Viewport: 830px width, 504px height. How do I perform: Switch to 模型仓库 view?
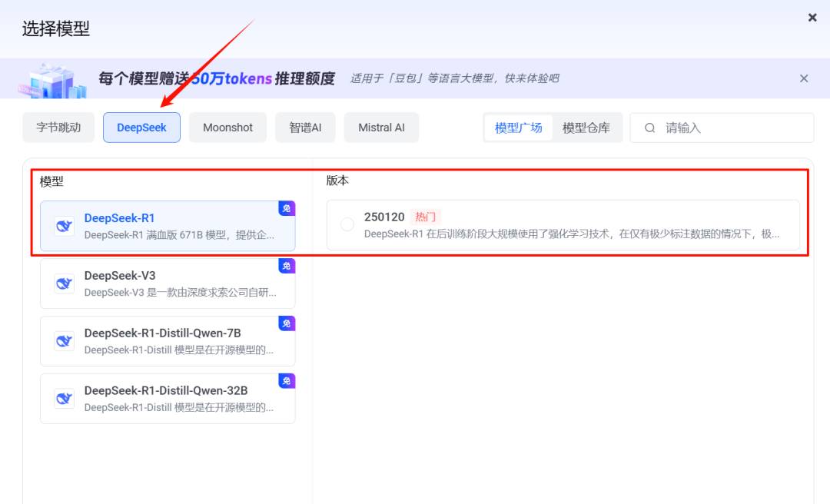[x=586, y=128]
